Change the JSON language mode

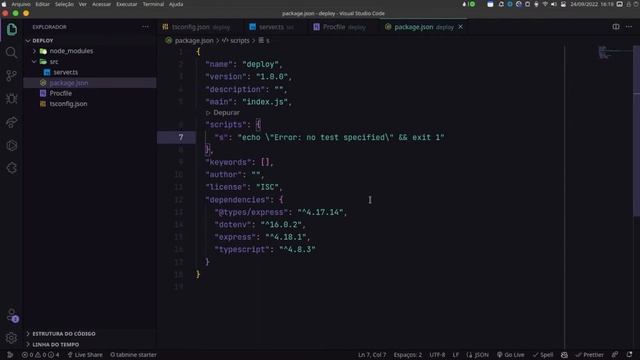(x=478, y=355)
